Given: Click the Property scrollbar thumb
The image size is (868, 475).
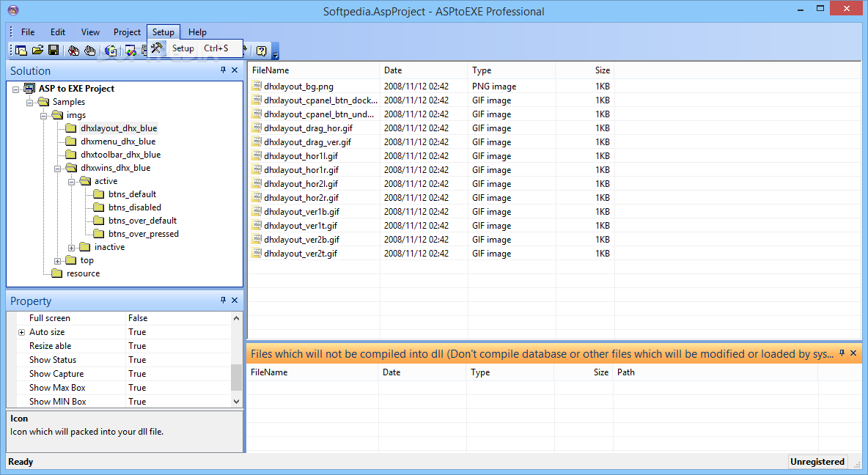Looking at the screenshot, I should (236, 377).
